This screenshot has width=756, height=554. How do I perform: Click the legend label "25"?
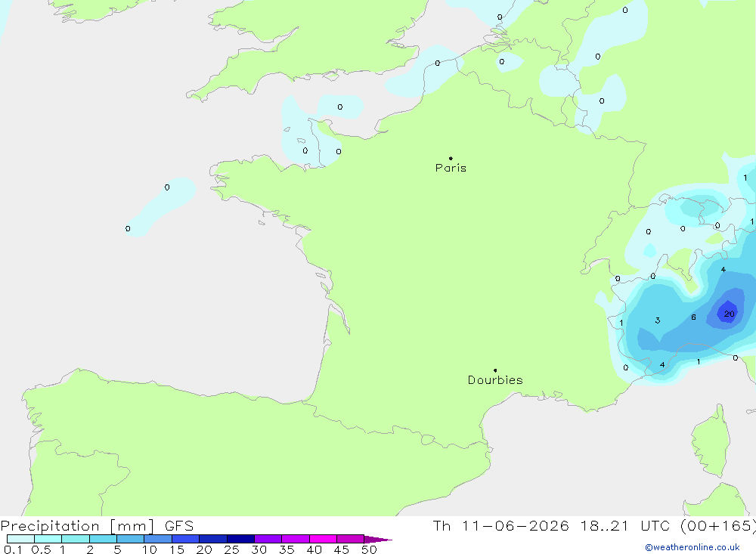[231, 549]
